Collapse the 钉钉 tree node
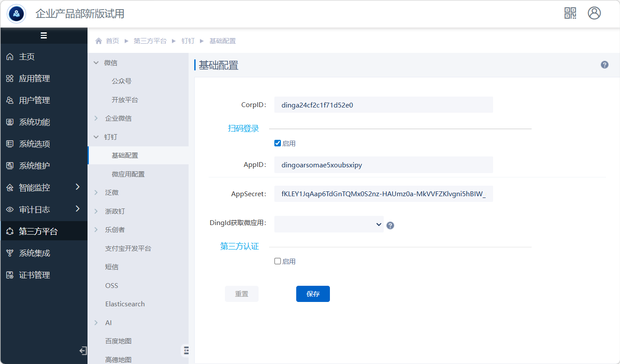Viewport: 620px width, 364px height. (x=96, y=137)
